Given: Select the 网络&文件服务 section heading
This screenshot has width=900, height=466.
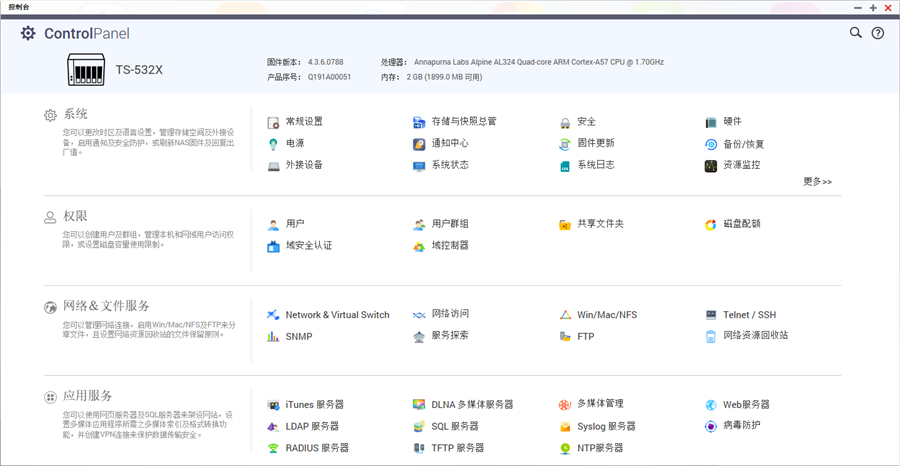Looking at the screenshot, I should click(106, 306).
